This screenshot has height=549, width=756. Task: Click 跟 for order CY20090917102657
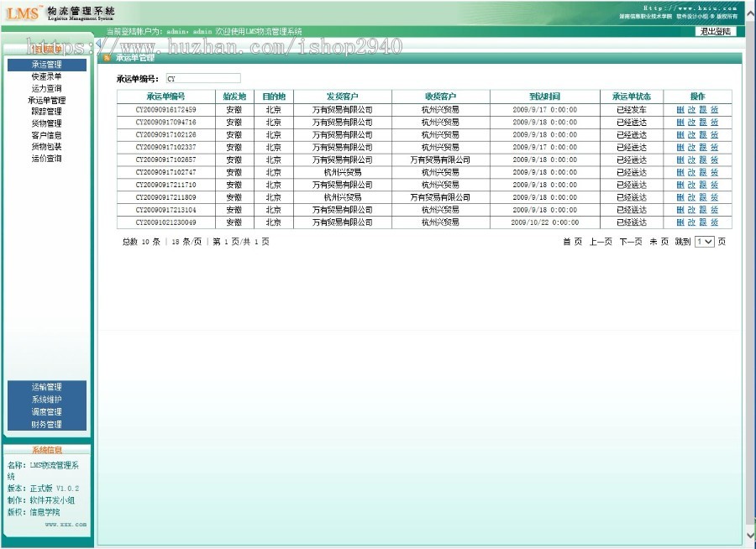tap(703, 159)
